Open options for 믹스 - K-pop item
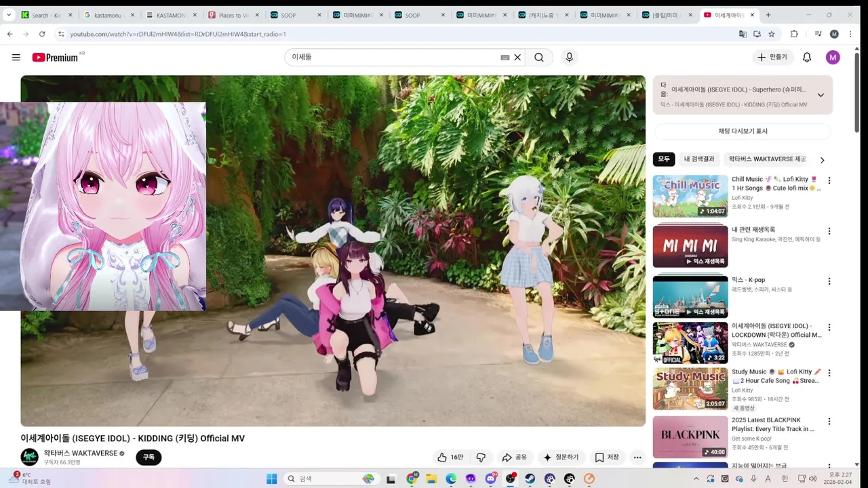868x488 pixels. [829, 281]
